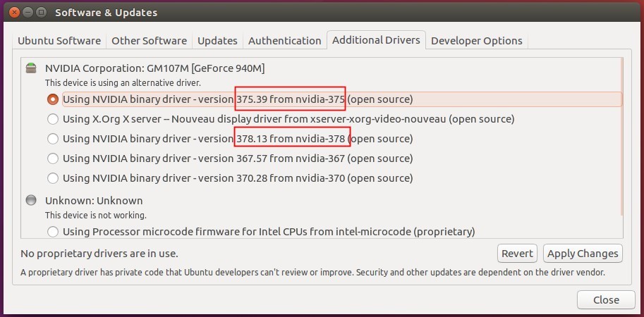Click 'This device is not working.' text
Viewport: 644px width, 317px height.
pyautogui.click(x=96, y=215)
